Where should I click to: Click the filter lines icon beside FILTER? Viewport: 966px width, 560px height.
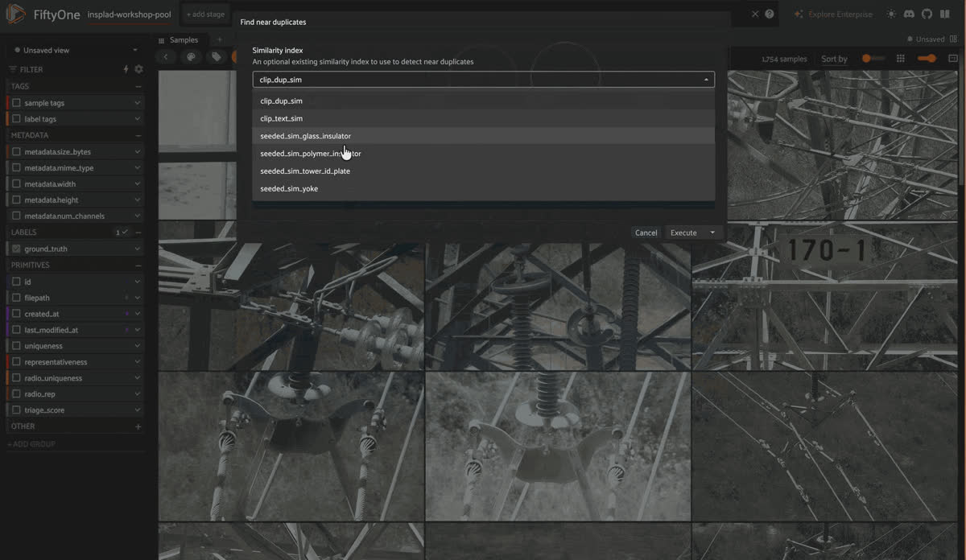coord(13,69)
